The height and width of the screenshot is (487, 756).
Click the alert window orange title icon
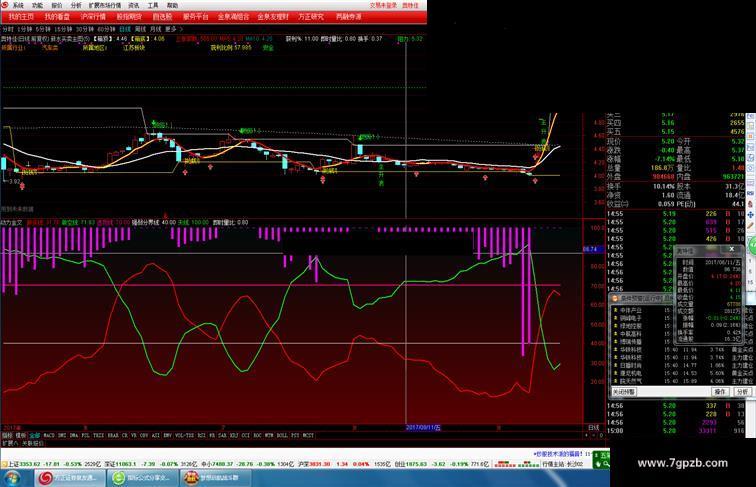pyautogui.click(x=615, y=298)
